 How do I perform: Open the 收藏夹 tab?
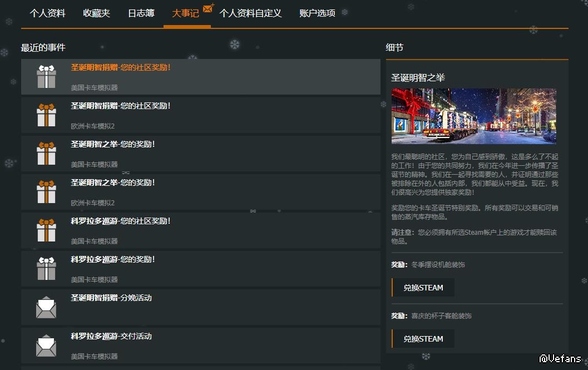[96, 13]
